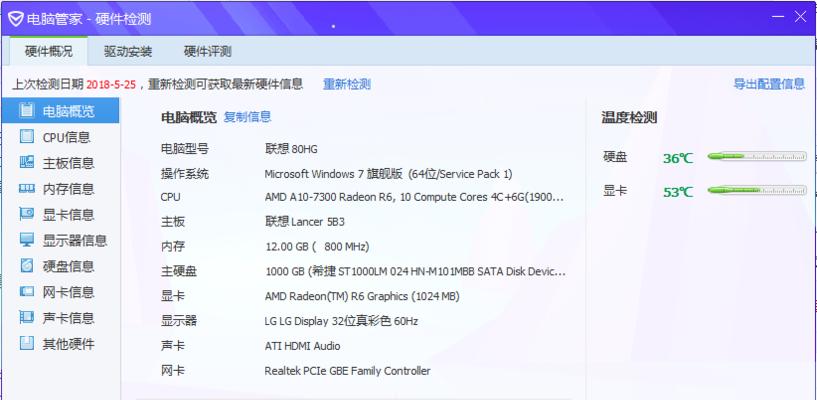The image size is (817, 400).
Task: Switch to the 硬件概况 tab
Action: click(x=49, y=51)
